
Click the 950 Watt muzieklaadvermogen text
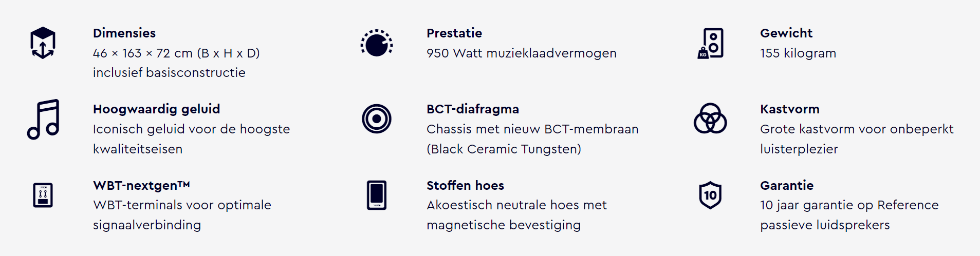click(x=522, y=53)
